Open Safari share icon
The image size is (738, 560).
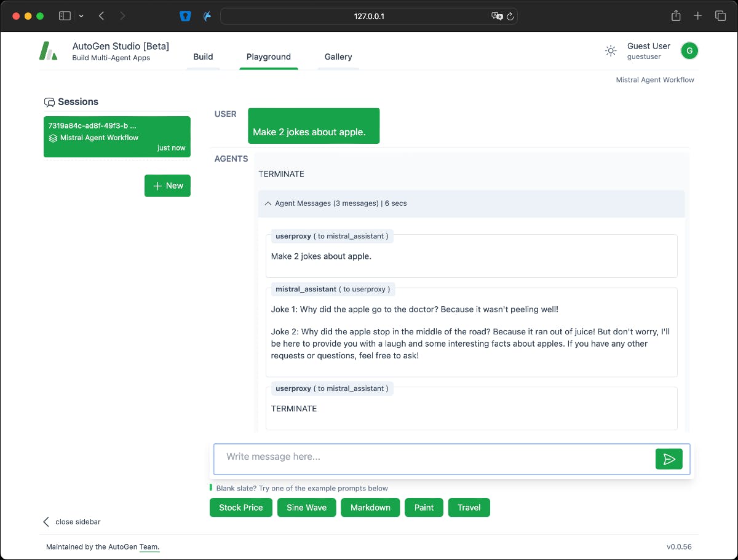(676, 16)
